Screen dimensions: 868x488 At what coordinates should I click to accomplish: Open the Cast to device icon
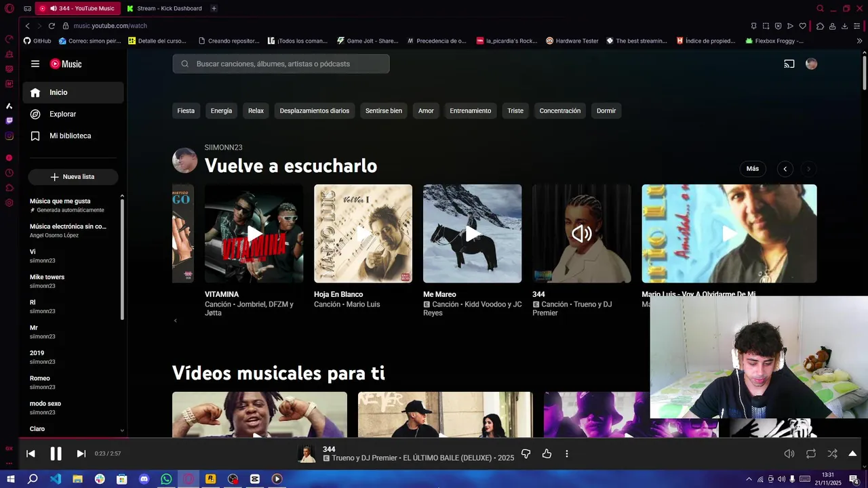(x=789, y=64)
